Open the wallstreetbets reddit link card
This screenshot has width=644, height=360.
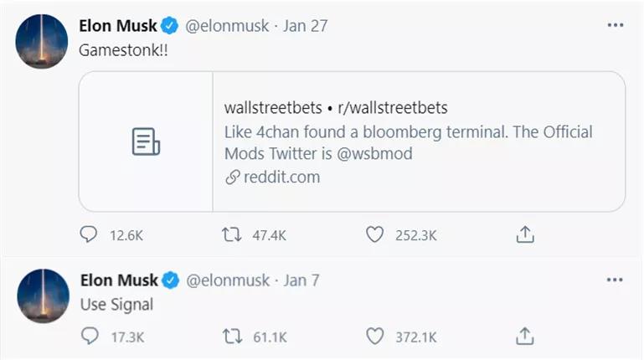[x=352, y=141]
